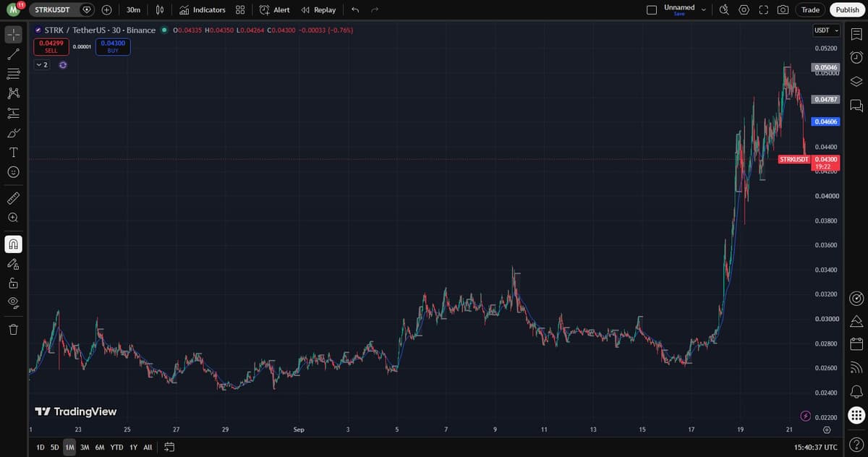Select the 3M date range

tap(85, 448)
